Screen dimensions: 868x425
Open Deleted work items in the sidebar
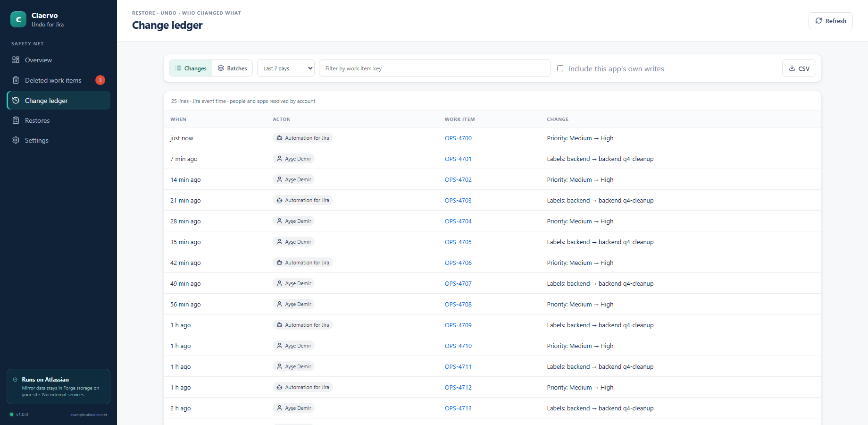click(x=58, y=80)
